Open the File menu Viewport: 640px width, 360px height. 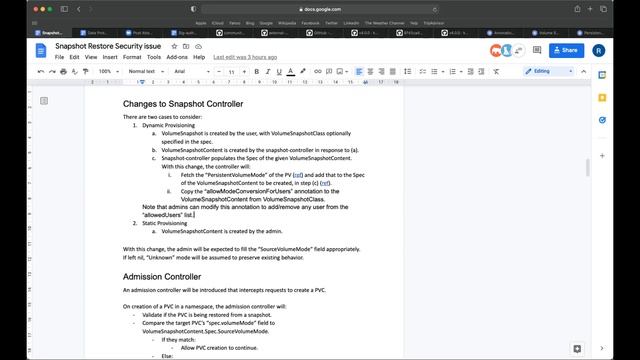(x=59, y=57)
